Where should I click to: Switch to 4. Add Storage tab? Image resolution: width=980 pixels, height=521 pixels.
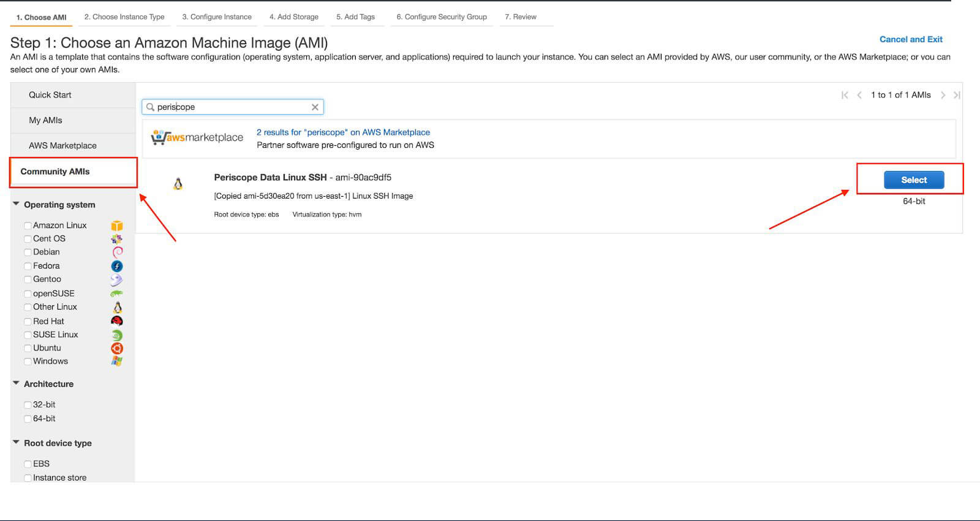(294, 17)
